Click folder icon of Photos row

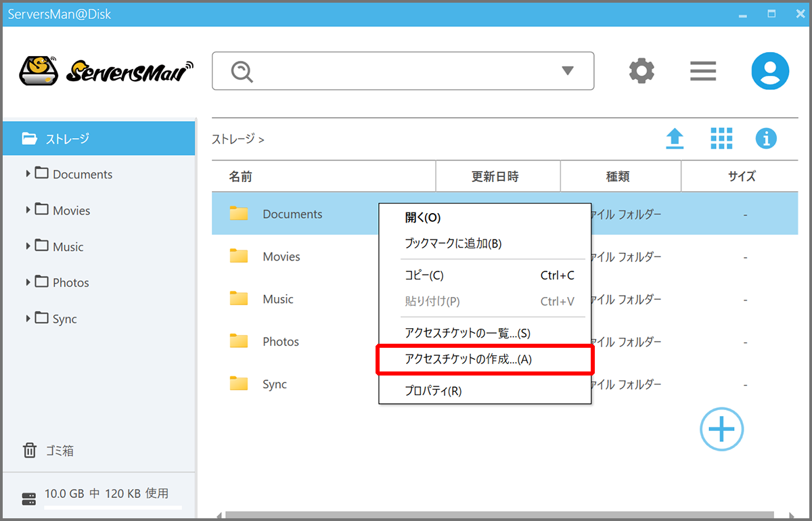click(x=238, y=342)
